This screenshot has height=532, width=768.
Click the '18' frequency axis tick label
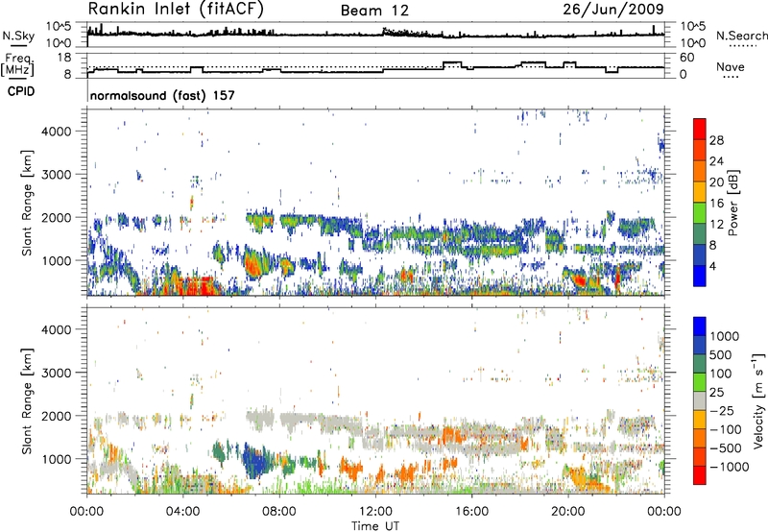[64, 58]
